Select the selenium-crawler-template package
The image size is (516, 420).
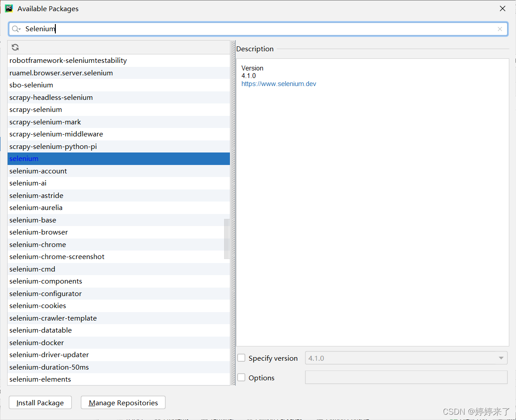point(118,318)
